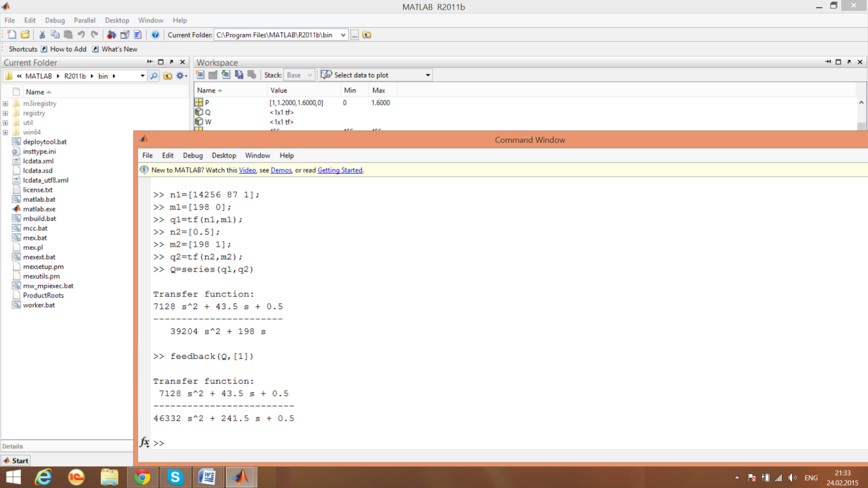This screenshot has height=488, width=868.
Task: Click up-folder icon in Current Folder panel
Action: click(x=168, y=76)
